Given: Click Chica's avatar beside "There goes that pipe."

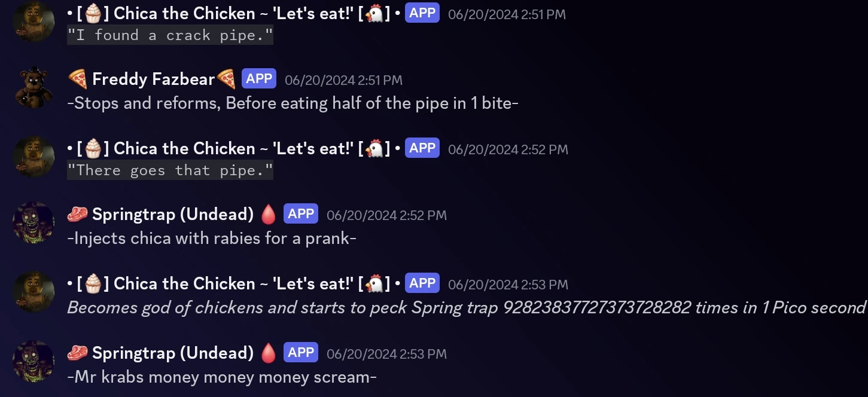Looking at the screenshot, I should point(33,157).
